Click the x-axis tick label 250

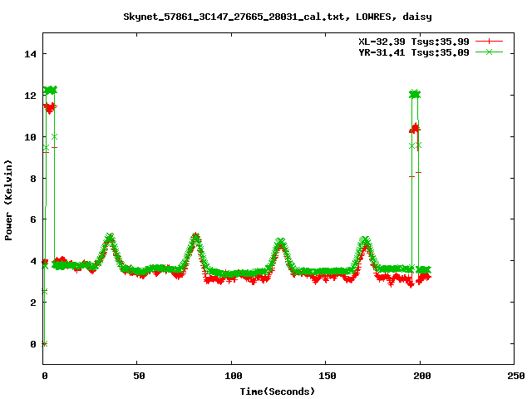[515, 376]
